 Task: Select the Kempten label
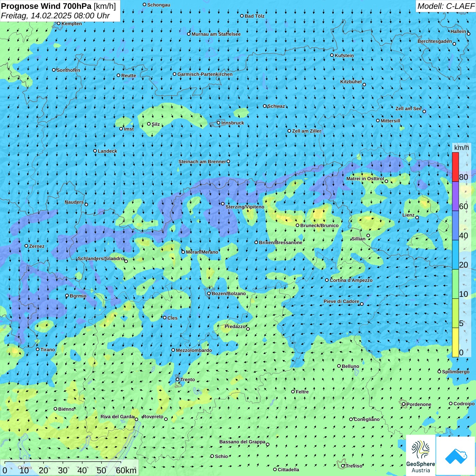(72, 23)
